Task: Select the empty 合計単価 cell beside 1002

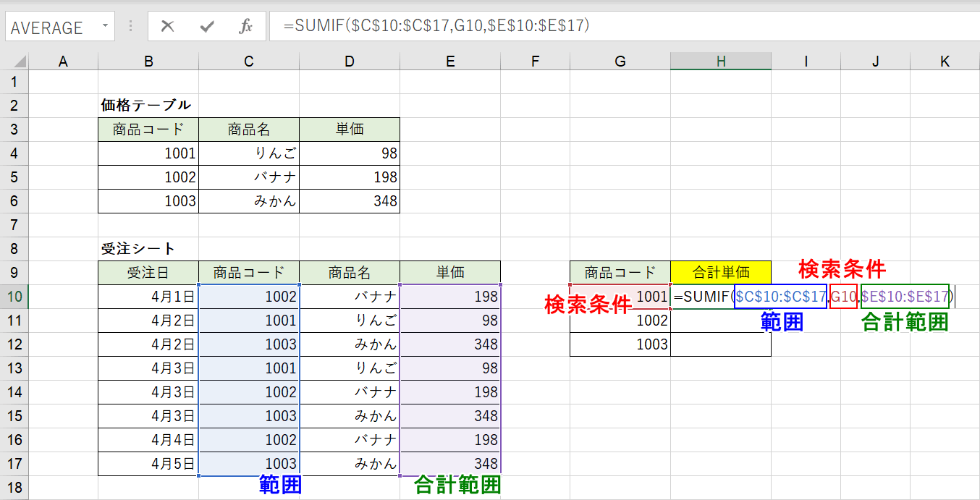Action: (721, 321)
